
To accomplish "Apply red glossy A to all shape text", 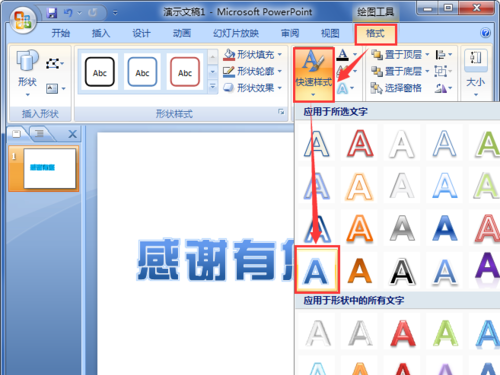I will [403, 333].
